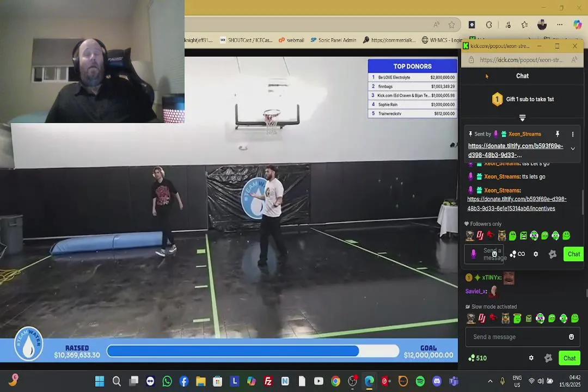
Task: Open taskbar Search magnifier
Action: click(x=117, y=382)
